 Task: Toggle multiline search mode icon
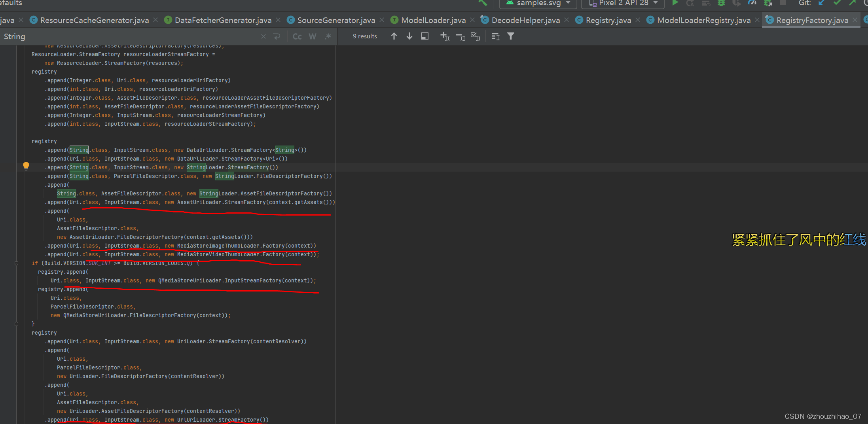coord(495,36)
